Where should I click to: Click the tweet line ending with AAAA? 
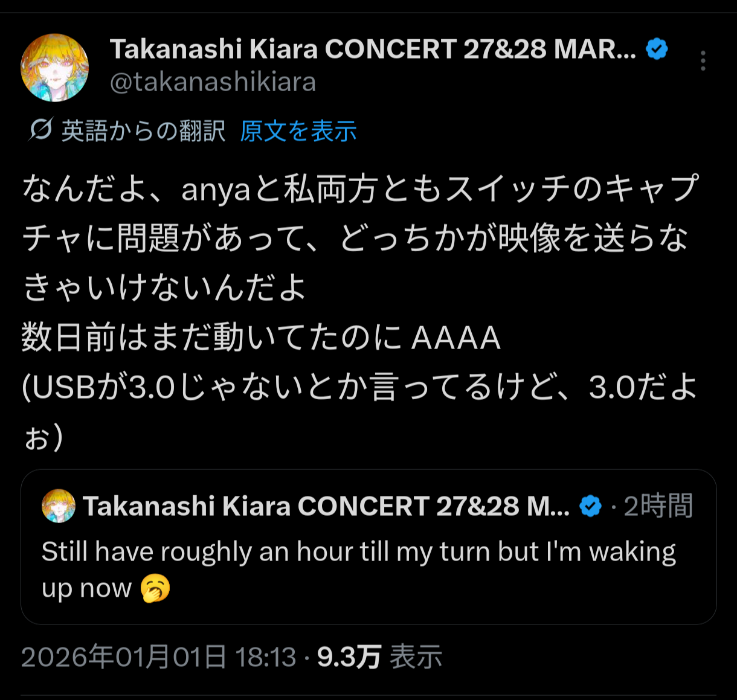click(261, 338)
